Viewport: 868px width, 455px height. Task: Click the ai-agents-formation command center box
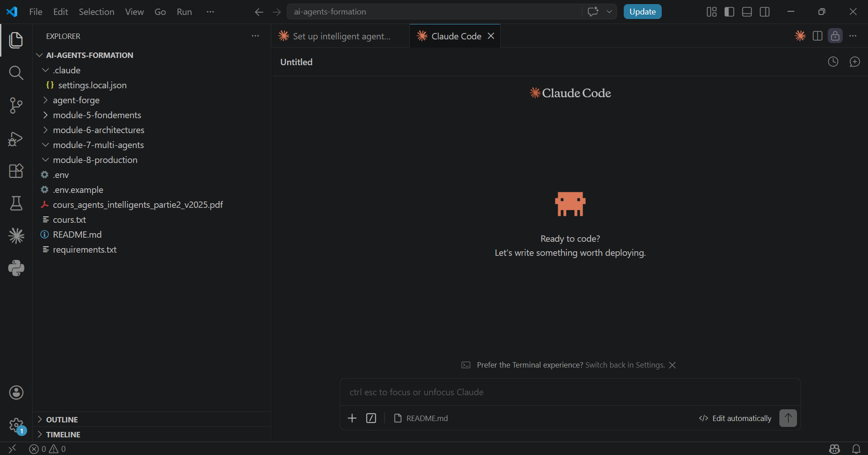point(434,12)
